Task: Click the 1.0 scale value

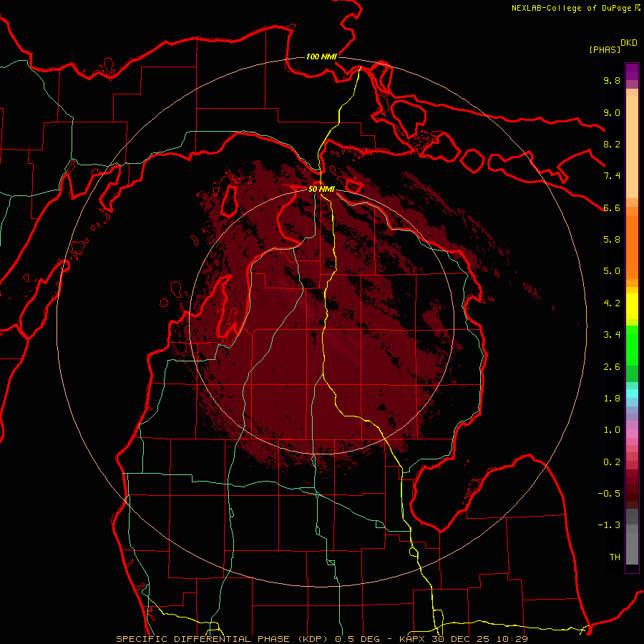Action: coord(612,430)
